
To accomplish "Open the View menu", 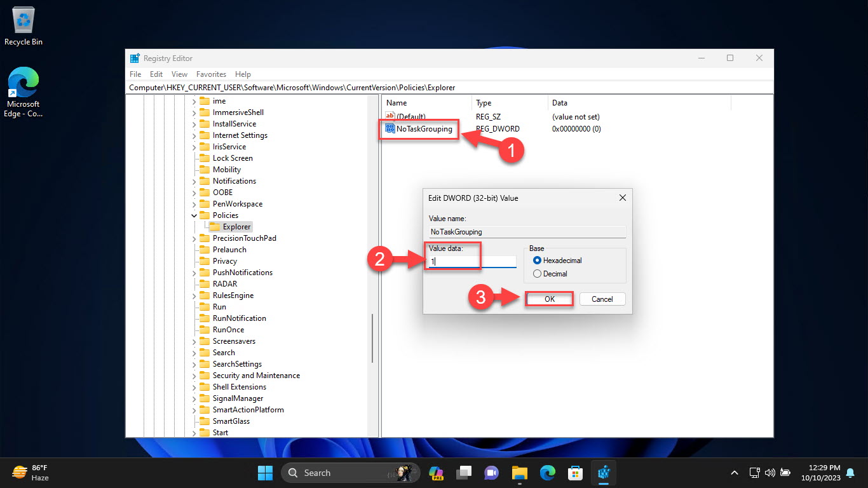I will (x=180, y=74).
